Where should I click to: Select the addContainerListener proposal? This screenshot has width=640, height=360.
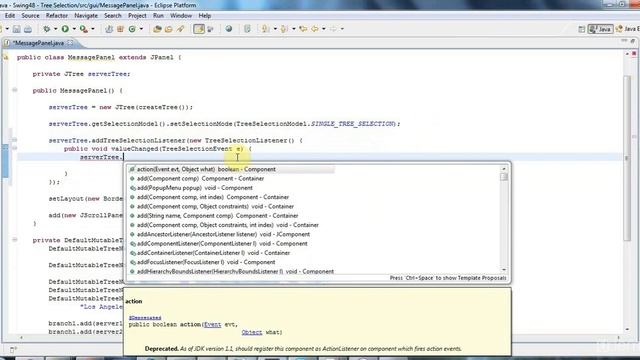pyautogui.click(x=313, y=253)
